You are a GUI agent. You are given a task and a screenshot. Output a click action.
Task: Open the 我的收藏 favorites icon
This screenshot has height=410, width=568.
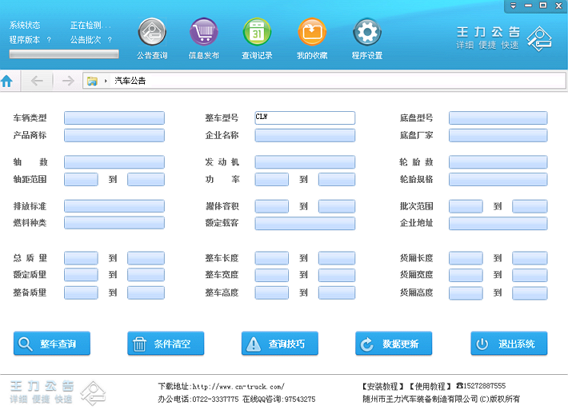pos(312,32)
